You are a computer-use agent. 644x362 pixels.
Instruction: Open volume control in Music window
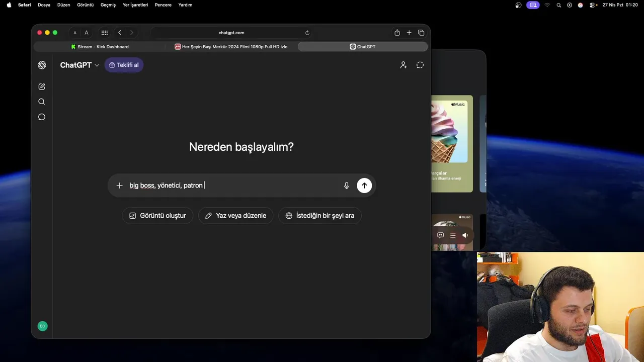coord(465,235)
